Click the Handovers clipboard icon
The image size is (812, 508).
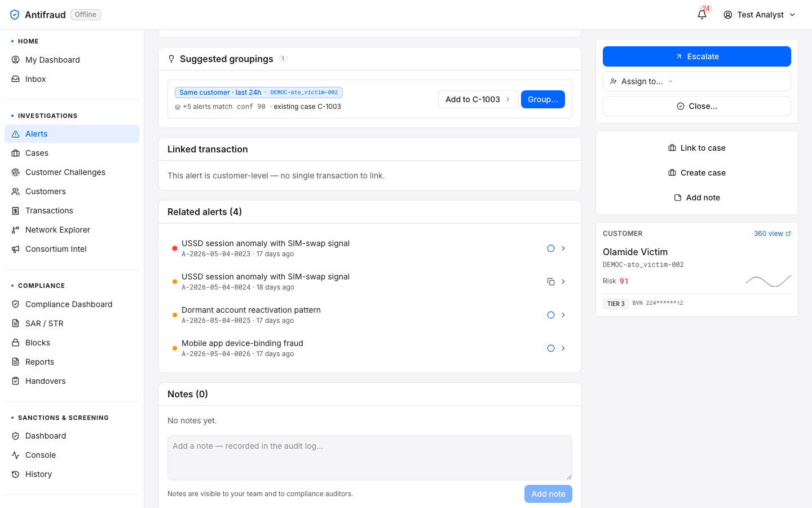(16, 381)
